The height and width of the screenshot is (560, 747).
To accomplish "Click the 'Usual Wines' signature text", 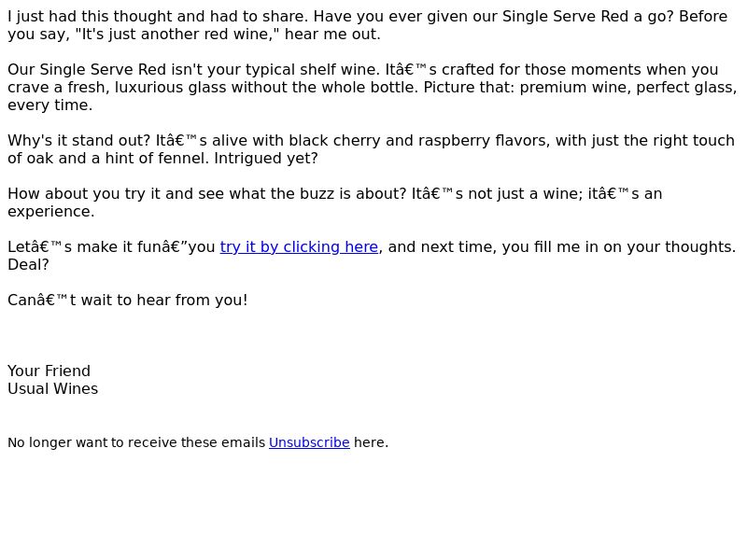I will coord(53,388).
